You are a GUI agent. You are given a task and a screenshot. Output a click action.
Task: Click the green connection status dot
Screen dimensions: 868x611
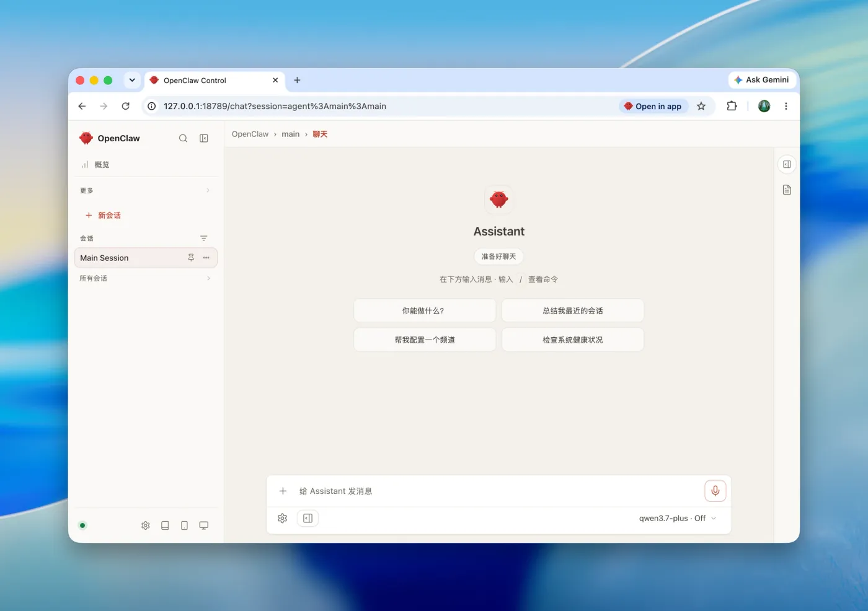pyautogui.click(x=82, y=525)
